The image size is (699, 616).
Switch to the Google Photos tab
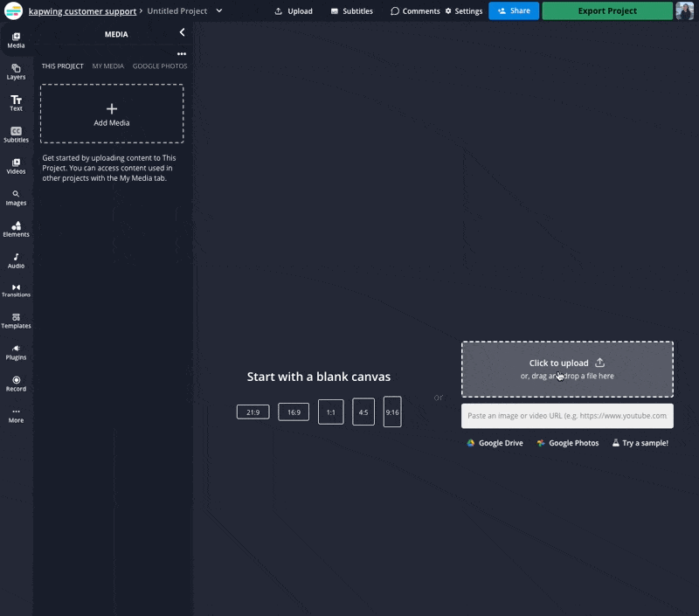160,66
